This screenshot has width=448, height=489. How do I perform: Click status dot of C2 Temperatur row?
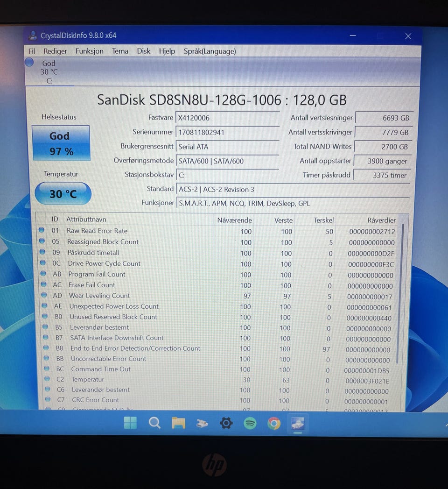point(47,379)
